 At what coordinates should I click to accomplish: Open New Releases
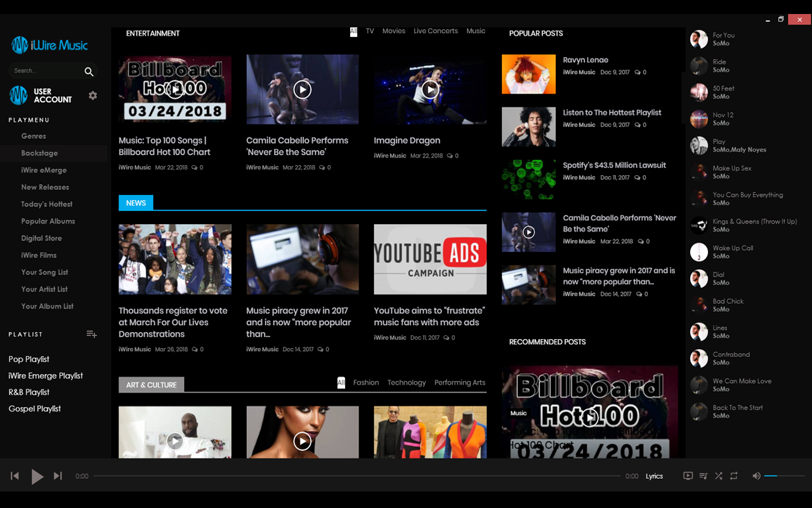click(x=45, y=187)
